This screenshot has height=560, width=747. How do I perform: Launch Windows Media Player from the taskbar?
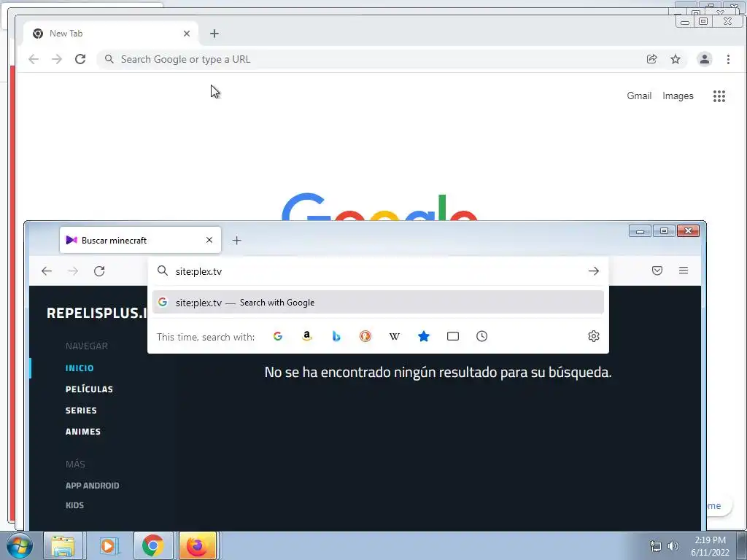108,545
